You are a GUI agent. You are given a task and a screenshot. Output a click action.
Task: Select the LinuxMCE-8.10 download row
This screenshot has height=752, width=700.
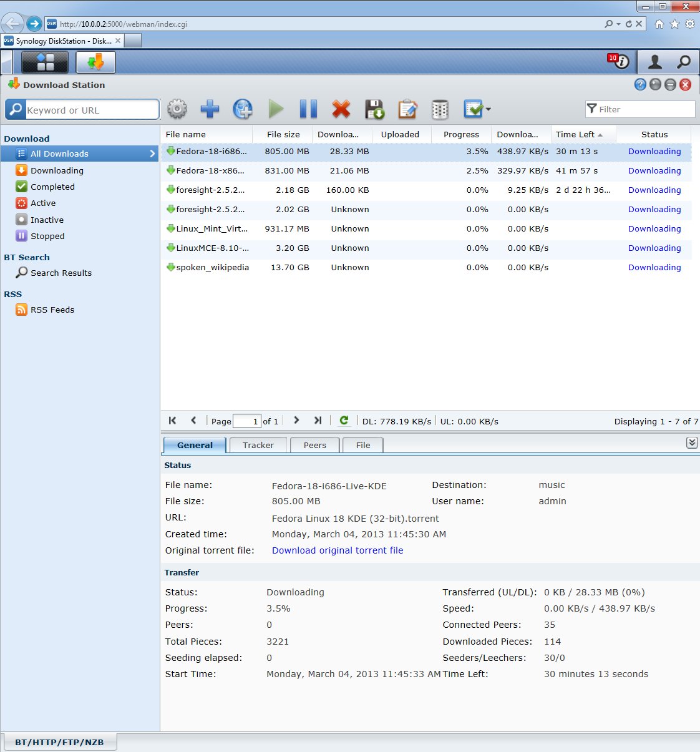426,248
